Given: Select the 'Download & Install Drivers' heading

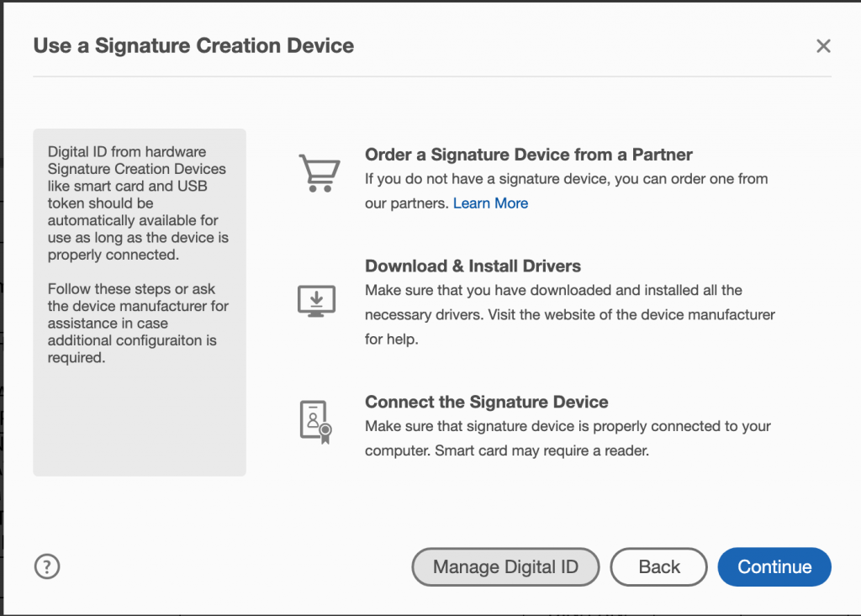Looking at the screenshot, I should click(x=473, y=266).
